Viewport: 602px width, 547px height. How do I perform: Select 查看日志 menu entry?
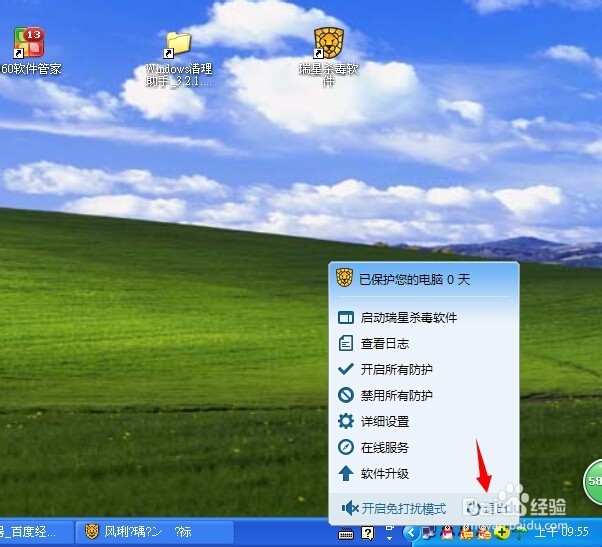pyautogui.click(x=424, y=344)
